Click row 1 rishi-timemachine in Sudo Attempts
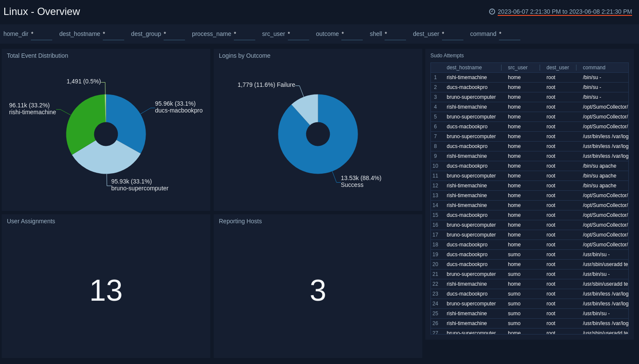The width and height of the screenshot is (639, 364). [466, 77]
